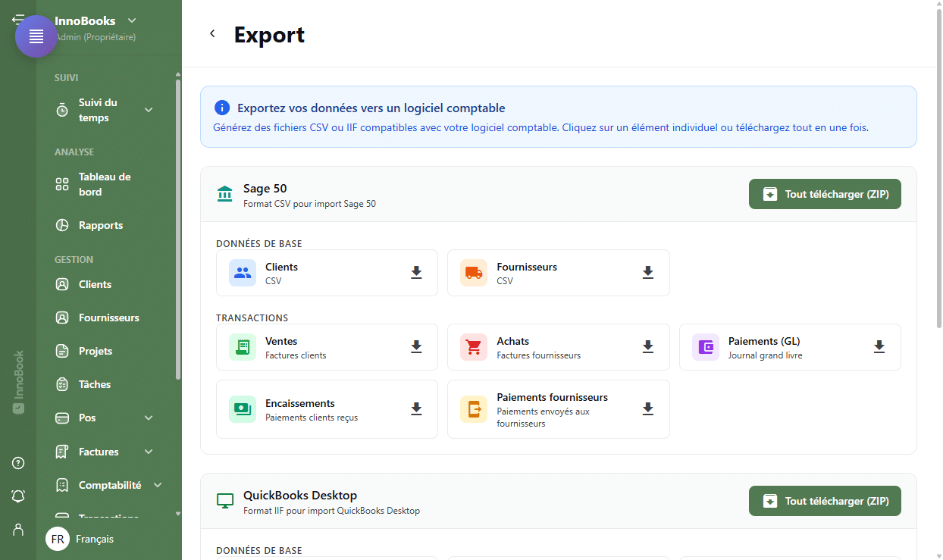This screenshot has width=943, height=560.
Task: Go back using the arrow beside Export
Action: click(x=212, y=33)
